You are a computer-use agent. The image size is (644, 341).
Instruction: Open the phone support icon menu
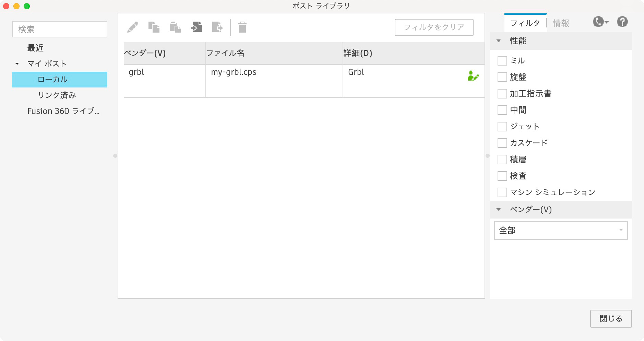600,22
